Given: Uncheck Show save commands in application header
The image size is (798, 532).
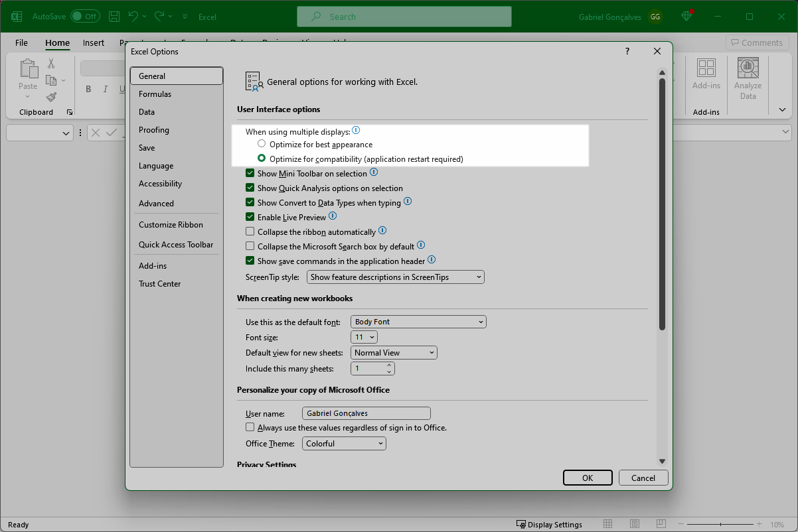Looking at the screenshot, I should 250,261.
